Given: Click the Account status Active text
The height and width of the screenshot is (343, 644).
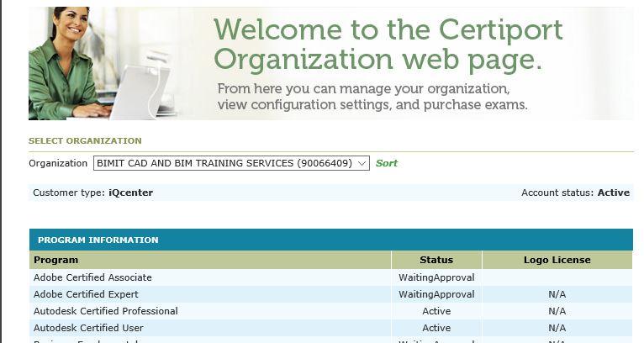Looking at the screenshot, I should 575,193.
